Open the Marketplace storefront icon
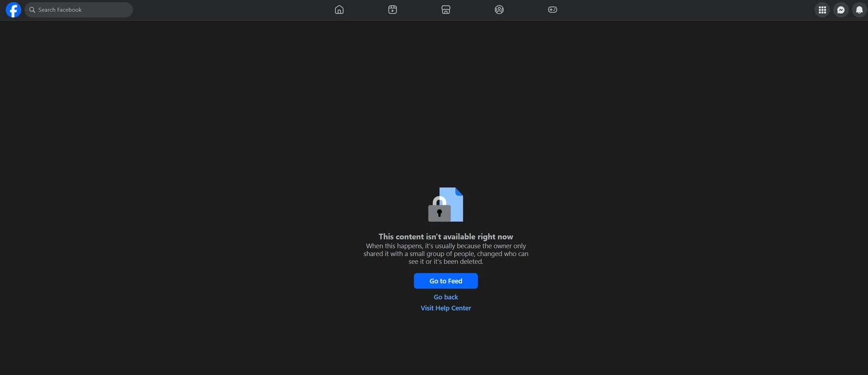 click(x=446, y=10)
